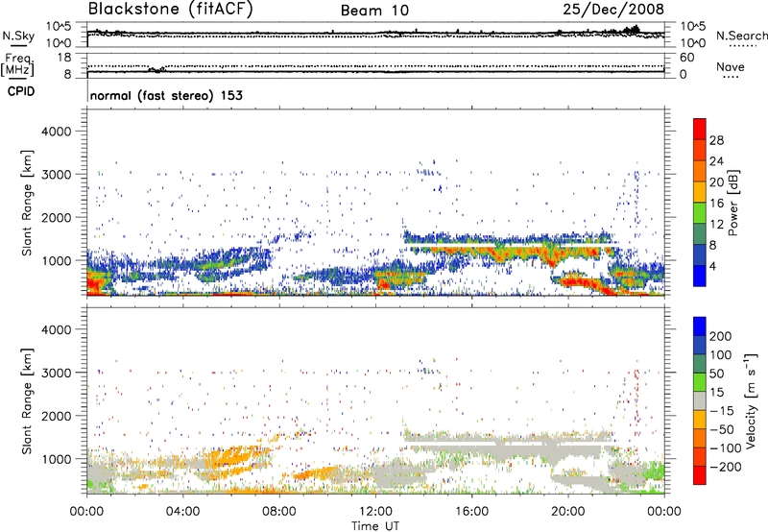Screen dimensions: 768x532
Task: Click the "4" label on the power colorbar
Action: click(713, 266)
